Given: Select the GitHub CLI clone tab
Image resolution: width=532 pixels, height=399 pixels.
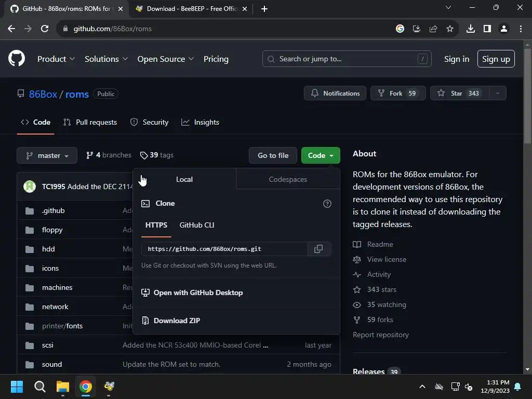Looking at the screenshot, I should [x=197, y=225].
